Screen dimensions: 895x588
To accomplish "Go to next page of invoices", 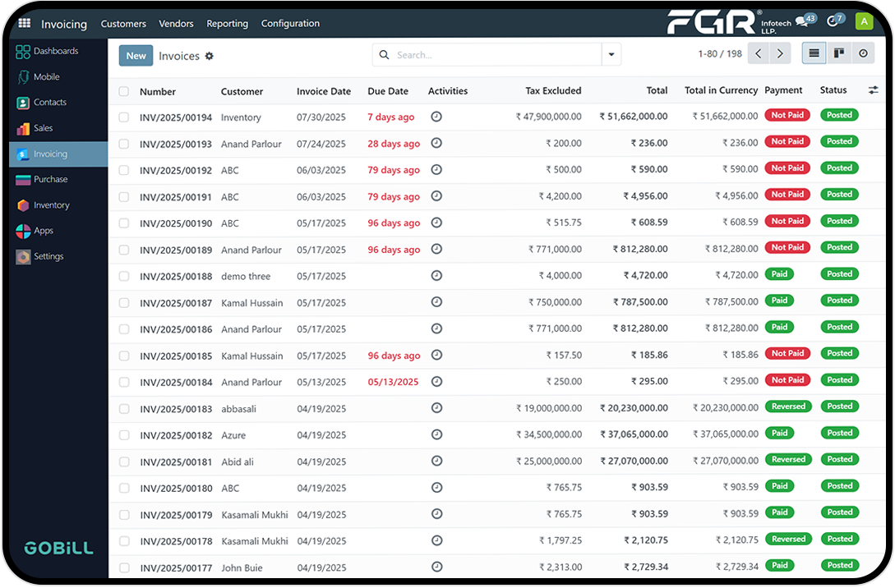I will pos(780,54).
